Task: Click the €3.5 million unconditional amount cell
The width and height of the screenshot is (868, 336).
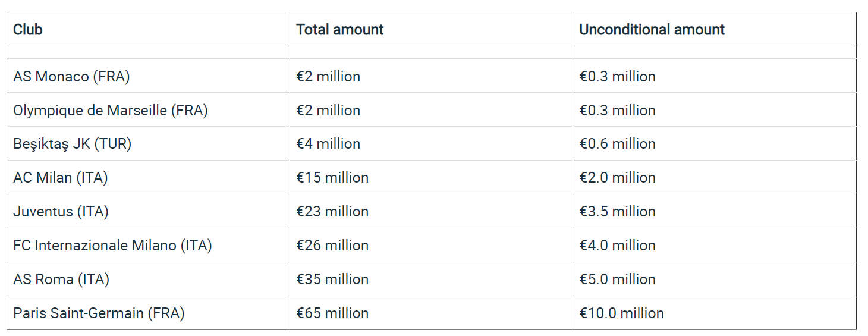Action: [714, 211]
